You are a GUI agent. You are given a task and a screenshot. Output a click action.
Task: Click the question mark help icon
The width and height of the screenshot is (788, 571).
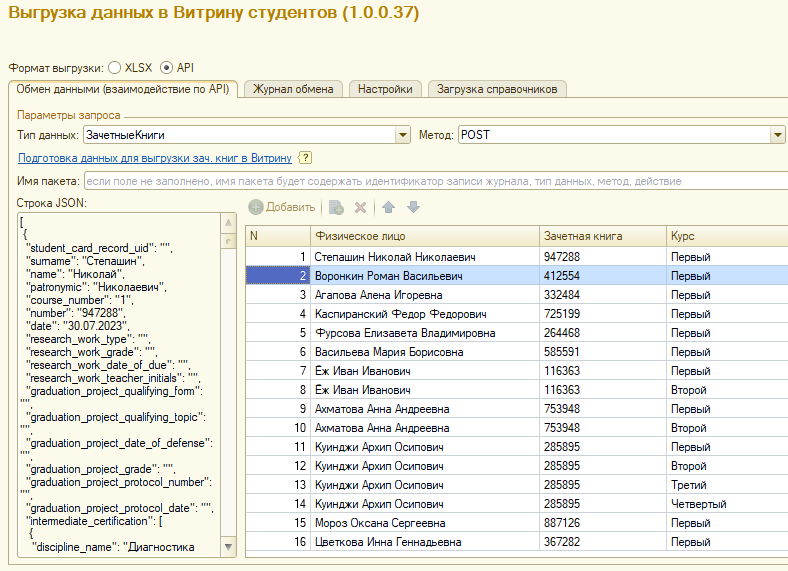305,158
